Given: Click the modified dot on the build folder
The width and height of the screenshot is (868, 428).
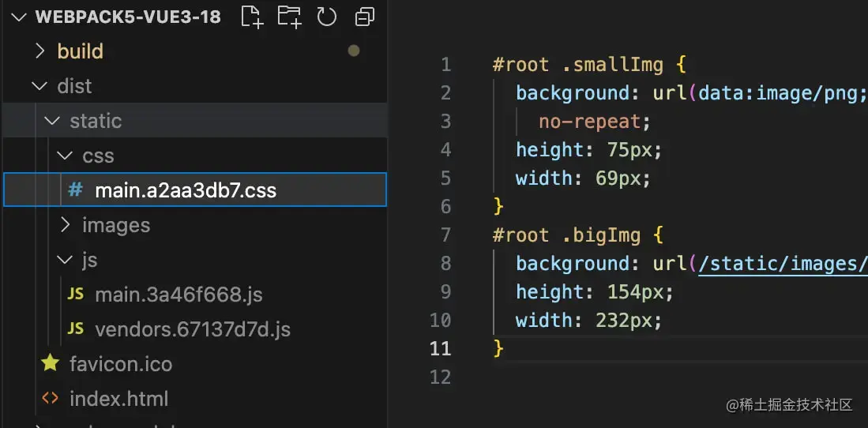Looking at the screenshot, I should (353, 51).
